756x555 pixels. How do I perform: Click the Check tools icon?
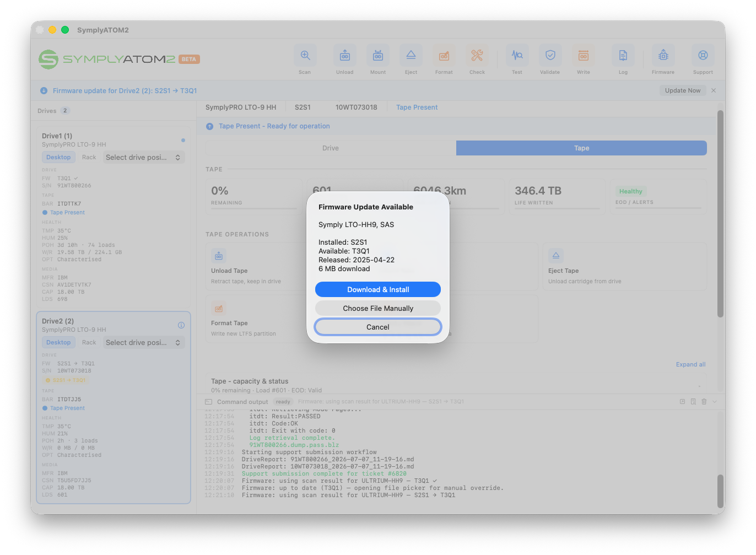[477, 56]
